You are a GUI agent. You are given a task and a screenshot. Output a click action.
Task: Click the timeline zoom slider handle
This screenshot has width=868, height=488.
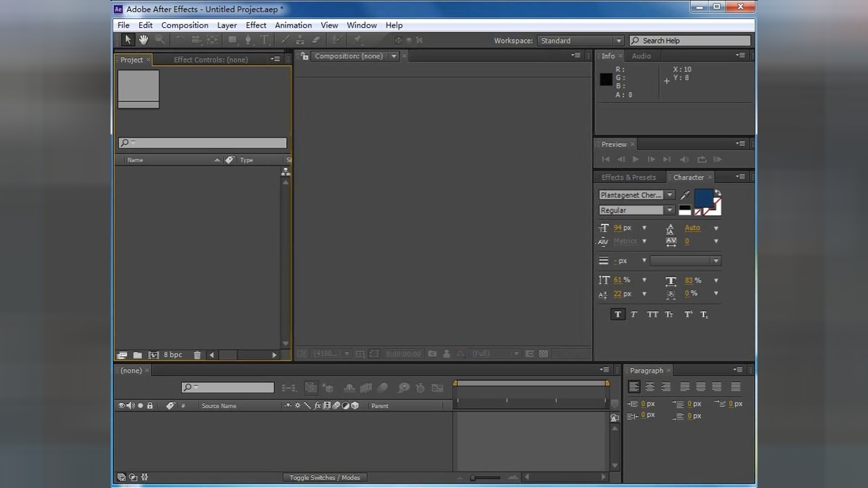point(473,478)
